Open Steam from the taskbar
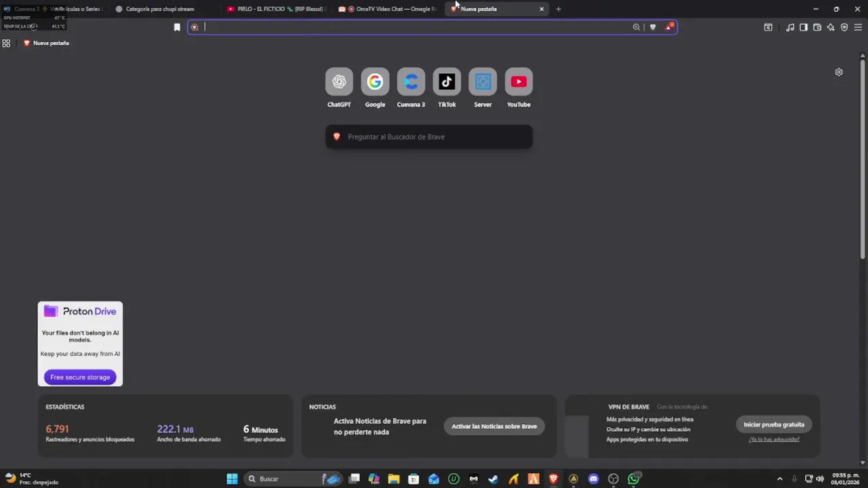 [x=493, y=479]
